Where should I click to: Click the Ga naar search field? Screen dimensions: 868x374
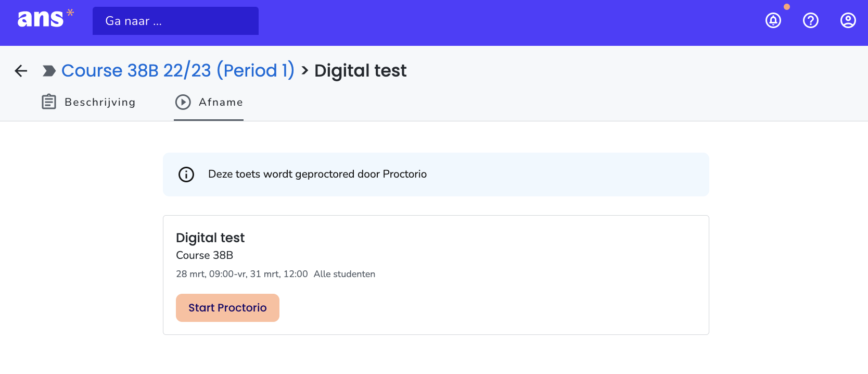coord(175,21)
